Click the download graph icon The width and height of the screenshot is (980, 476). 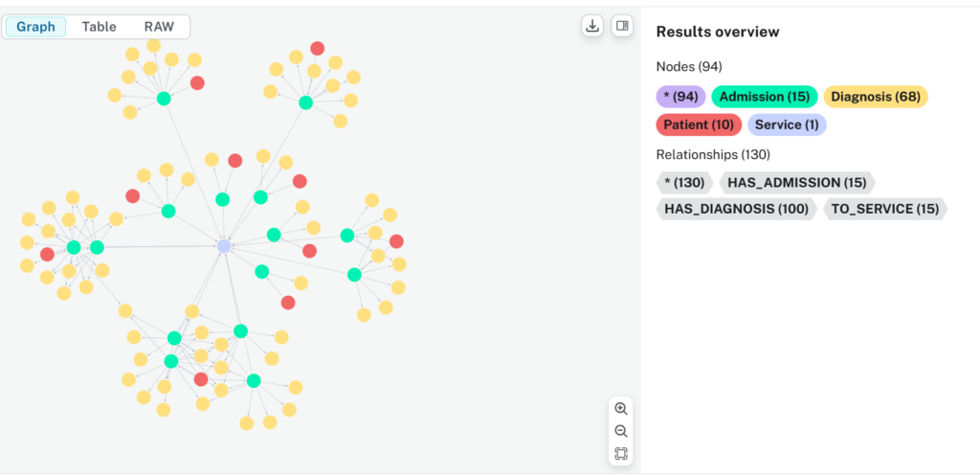pos(592,26)
